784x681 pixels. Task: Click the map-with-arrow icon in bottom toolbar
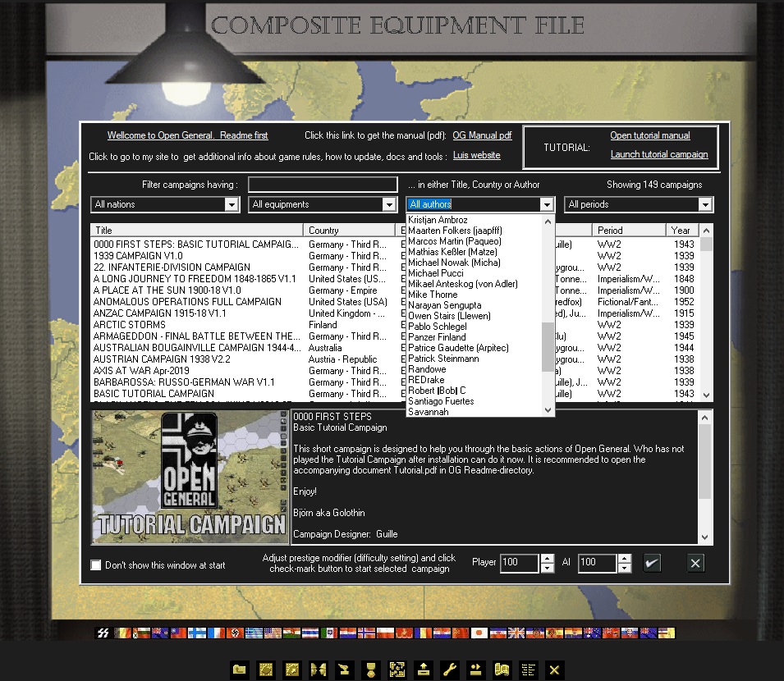(292, 670)
